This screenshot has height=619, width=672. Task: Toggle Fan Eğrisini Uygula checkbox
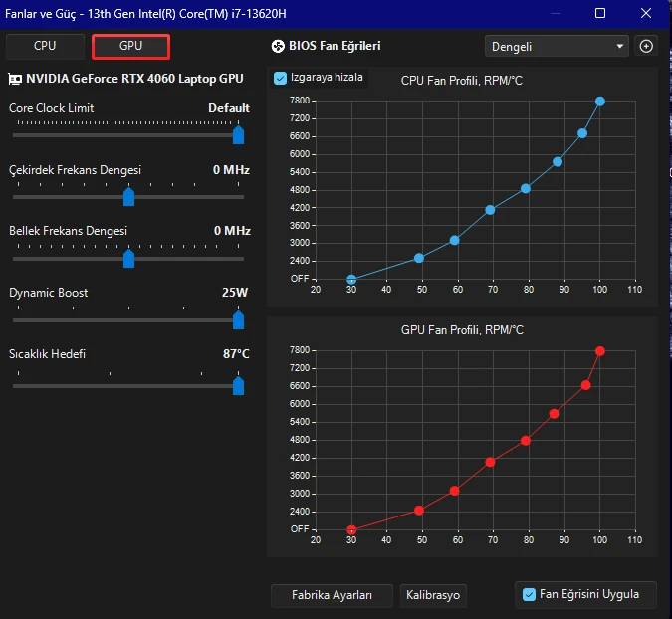[529, 594]
